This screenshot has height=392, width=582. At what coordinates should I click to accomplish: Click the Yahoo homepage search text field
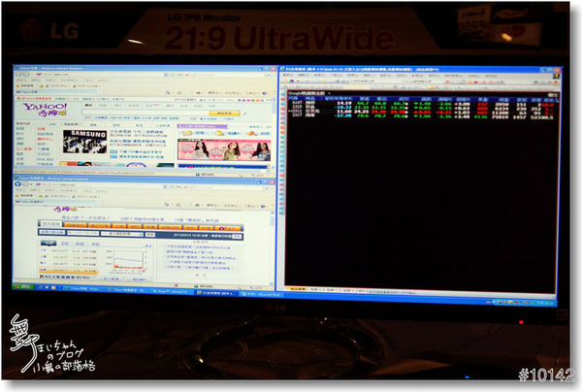coord(145,113)
